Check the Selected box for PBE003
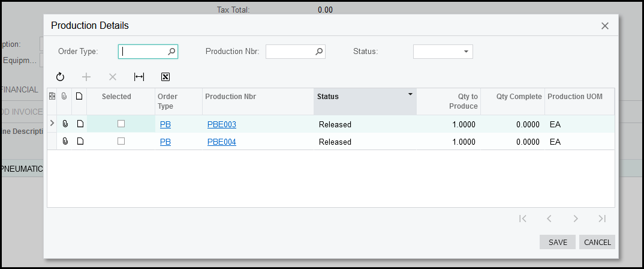The height and width of the screenshot is (269, 644). click(x=121, y=124)
